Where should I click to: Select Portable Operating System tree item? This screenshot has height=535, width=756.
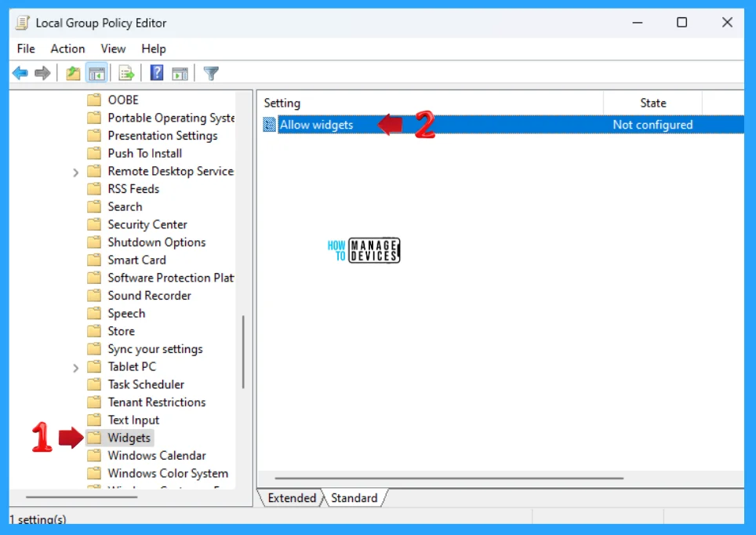tap(171, 118)
